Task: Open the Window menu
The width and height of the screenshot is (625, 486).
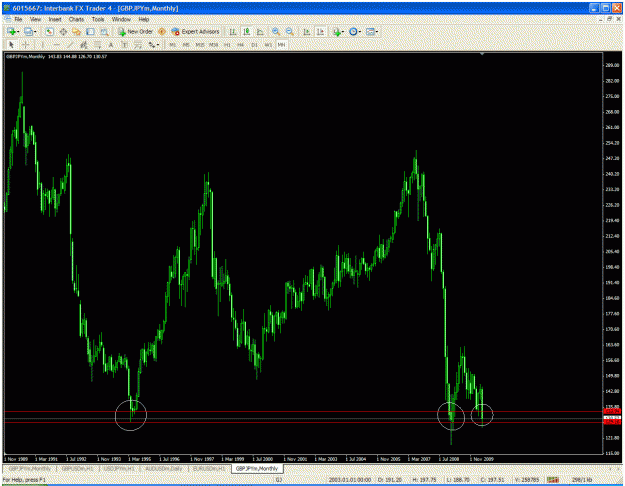Action: (121, 19)
